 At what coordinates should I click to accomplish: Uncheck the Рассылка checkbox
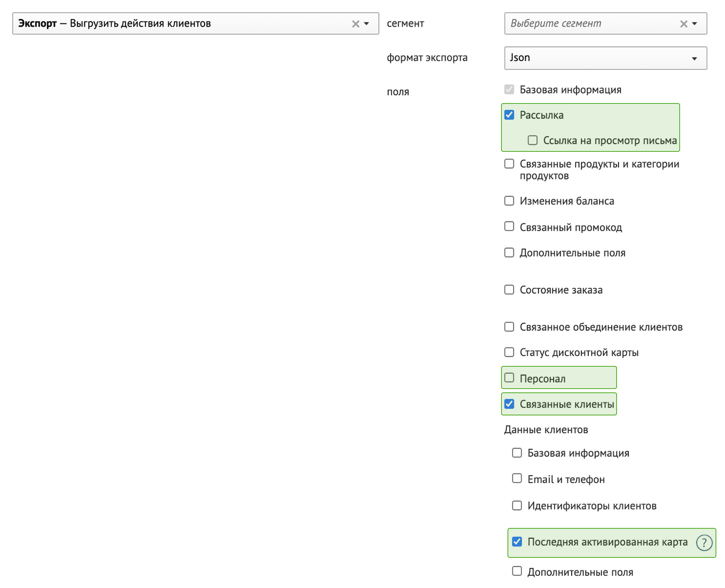tap(509, 115)
